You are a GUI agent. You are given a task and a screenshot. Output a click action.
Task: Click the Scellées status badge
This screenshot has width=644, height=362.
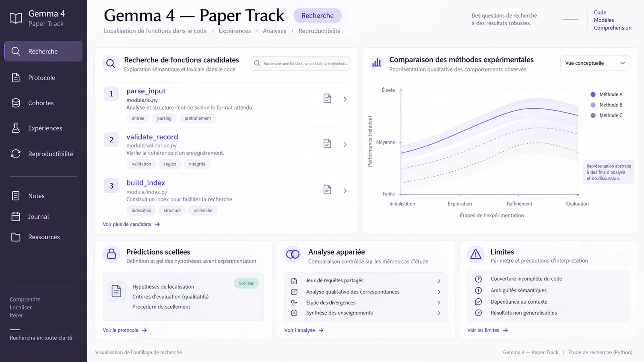pyautogui.click(x=246, y=283)
